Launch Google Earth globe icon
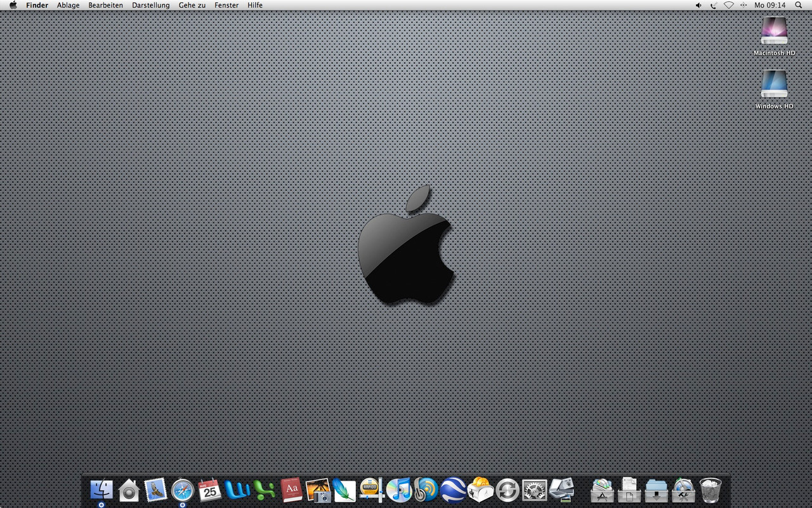This screenshot has width=812, height=508. [x=454, y=490]
